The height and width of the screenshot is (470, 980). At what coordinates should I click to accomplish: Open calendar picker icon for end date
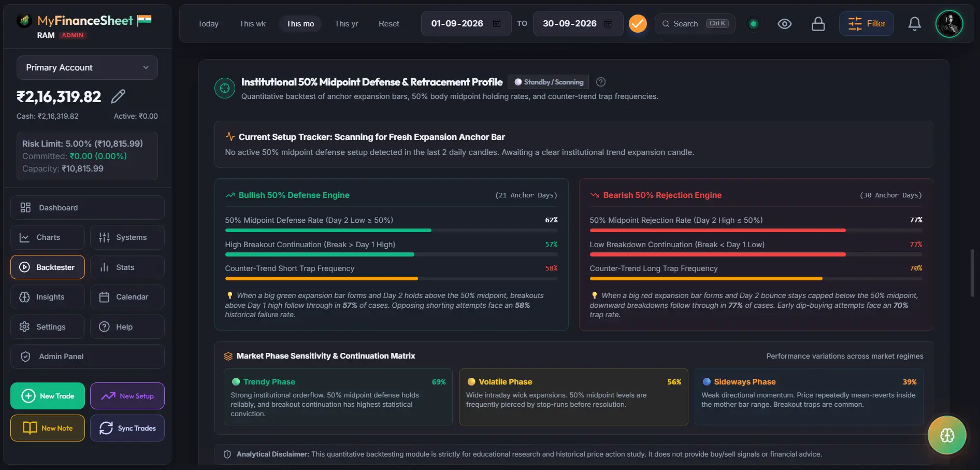(609, 24)
